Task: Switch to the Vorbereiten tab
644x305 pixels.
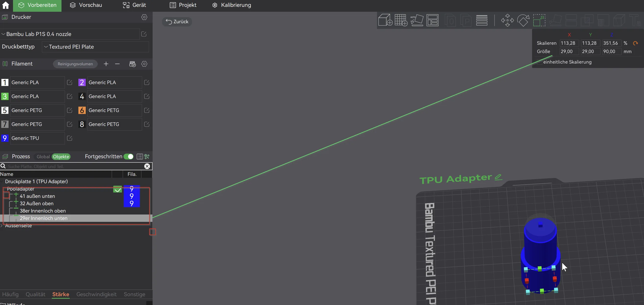Action: [37, 5]
